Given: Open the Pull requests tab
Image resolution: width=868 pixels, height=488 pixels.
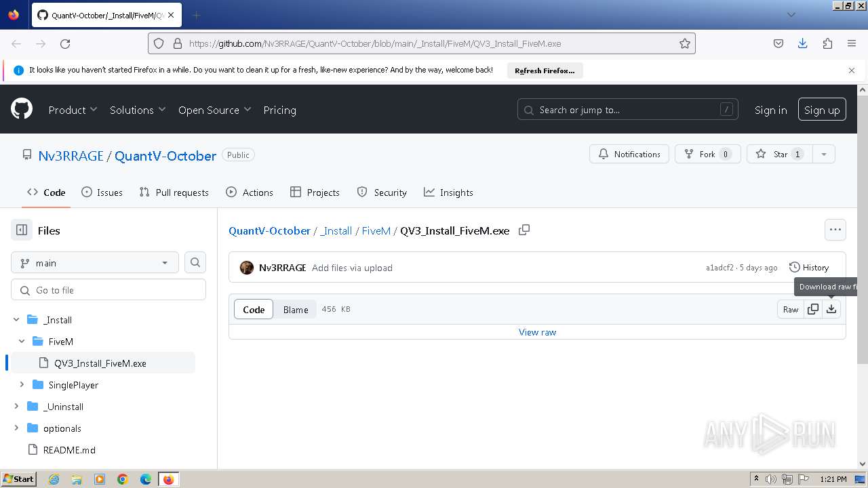Looking at the screenshot, I should (x=174, y=192).
